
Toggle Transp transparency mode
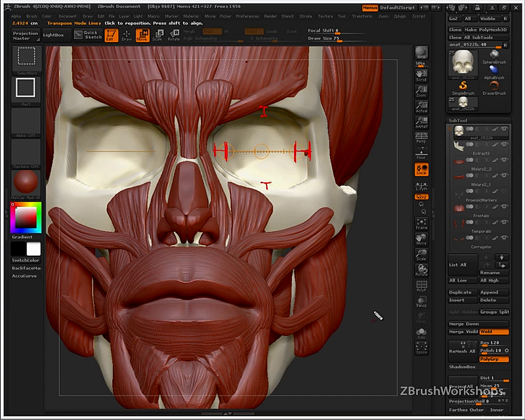click(x=421, y=301)
